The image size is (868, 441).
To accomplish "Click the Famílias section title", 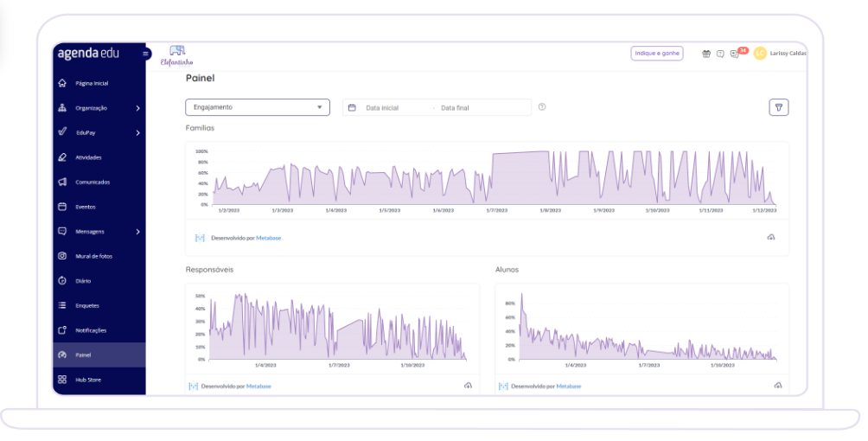I will 200,128.
